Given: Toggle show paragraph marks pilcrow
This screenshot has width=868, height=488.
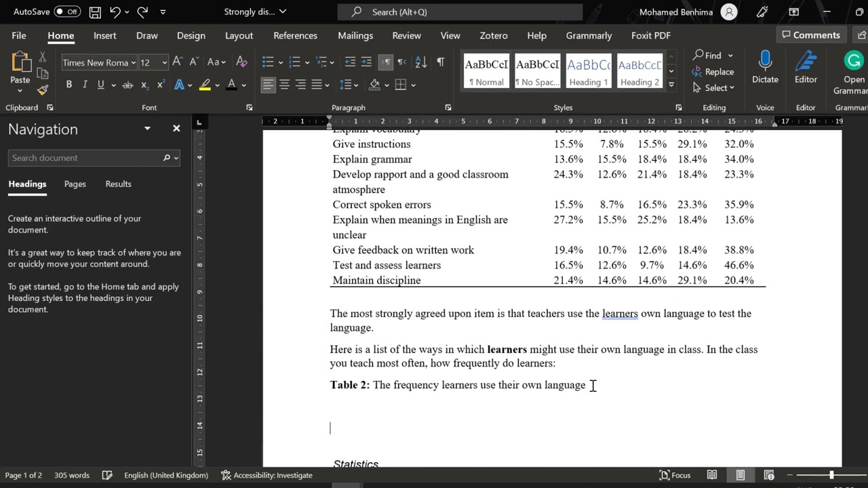Looking at the screenshot, I should [440, 62].
